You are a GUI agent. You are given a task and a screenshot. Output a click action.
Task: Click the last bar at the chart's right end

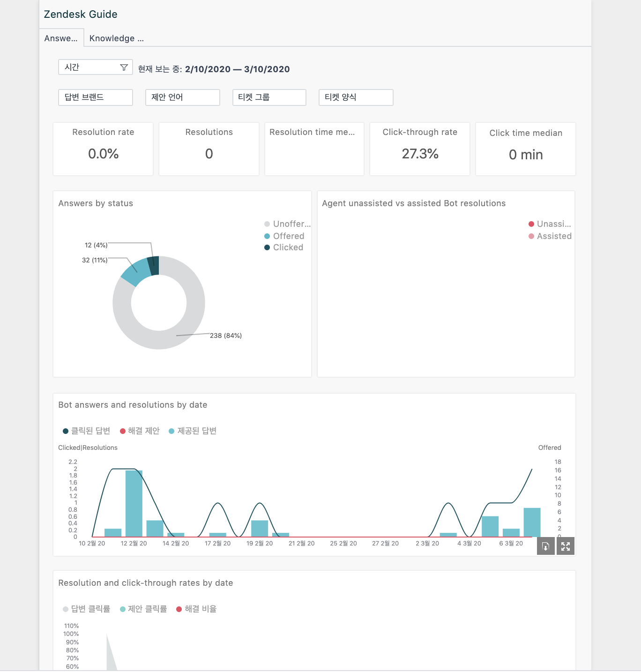click(532, 523)
